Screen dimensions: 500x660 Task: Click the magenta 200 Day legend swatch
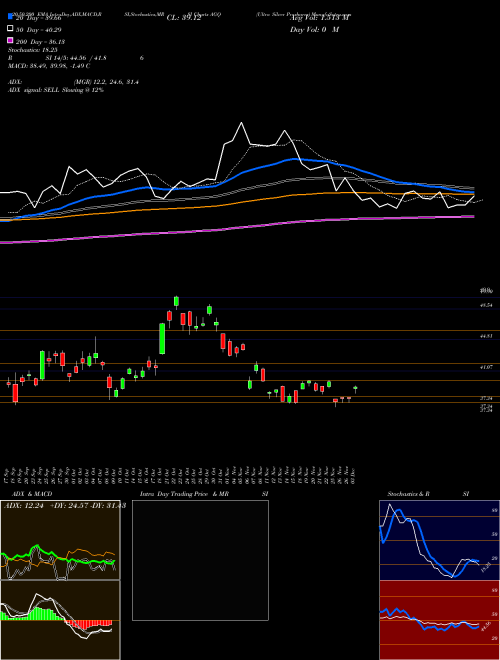pyautogui.click(x=10, y=40)
